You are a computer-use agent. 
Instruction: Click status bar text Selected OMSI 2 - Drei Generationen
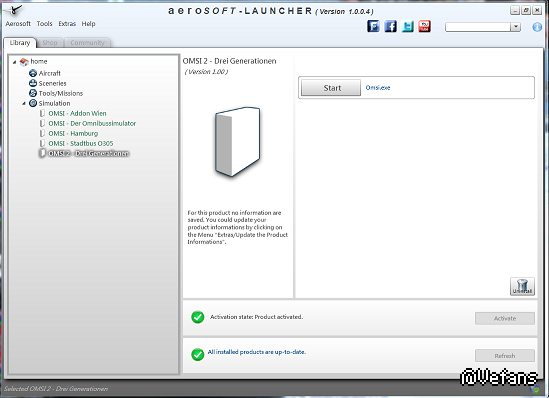[x=56, y=389]
